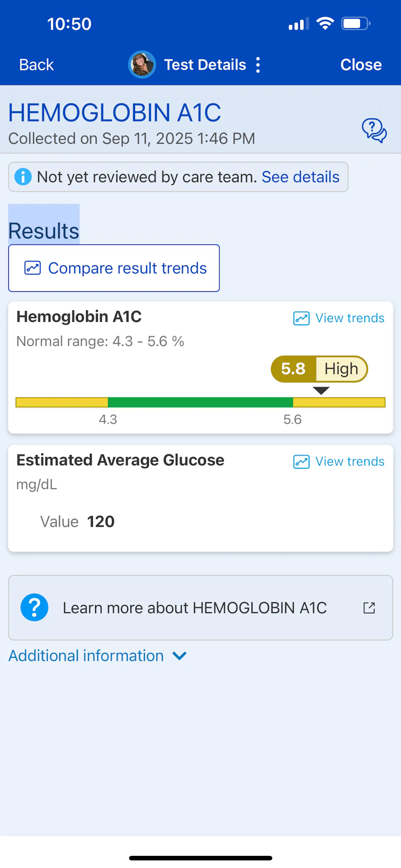Open View trends for Estimated Average Glucose
This screenshot has height=868, width=401.
(350, 462)
